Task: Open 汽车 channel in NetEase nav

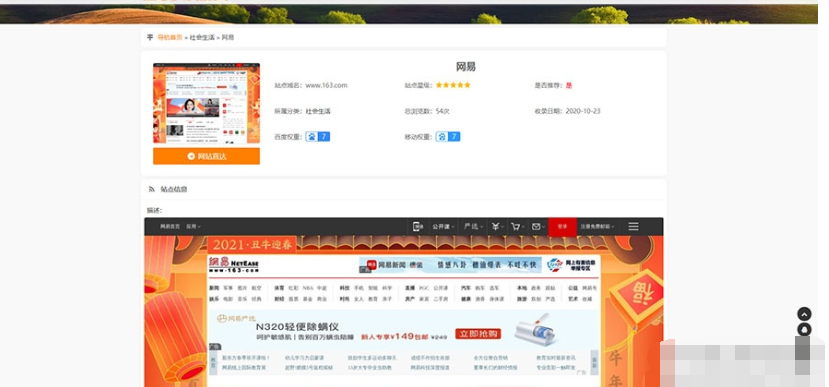Action: 465,288
